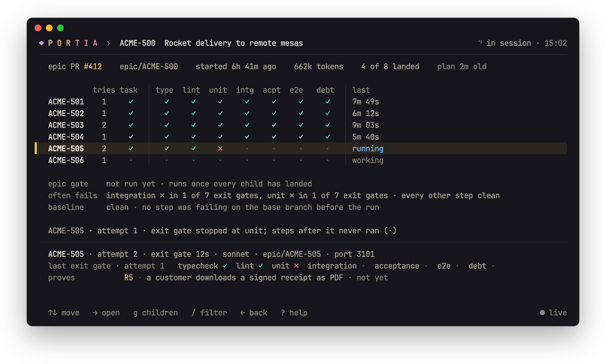Click the yellow selection marker beside ACME-505
The height and width of the screenshot is (364, 606).
click(36, 148)
